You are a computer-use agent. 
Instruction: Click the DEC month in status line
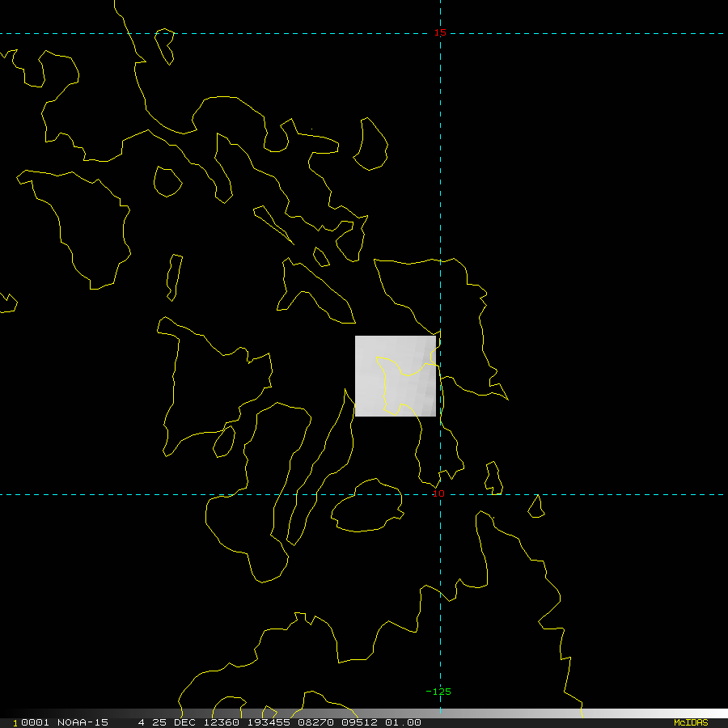coord(186,722)
